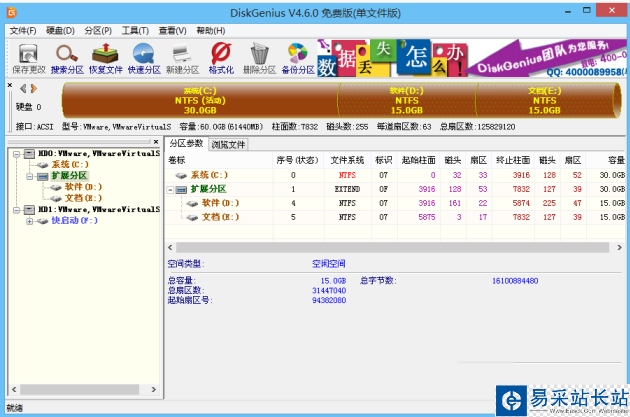630x417 pixels.
Task: Open Search Partition (搜索分区) tool
Action: 67,59
